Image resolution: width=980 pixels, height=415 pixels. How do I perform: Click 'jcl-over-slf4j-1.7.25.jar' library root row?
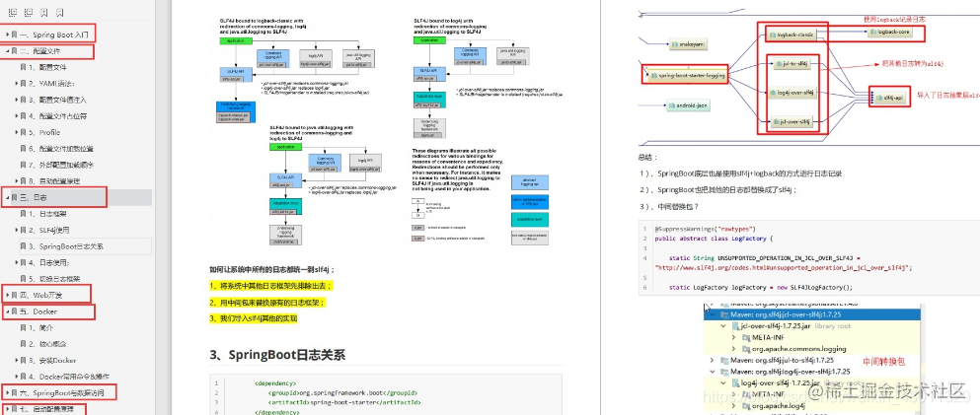(812, 326)
